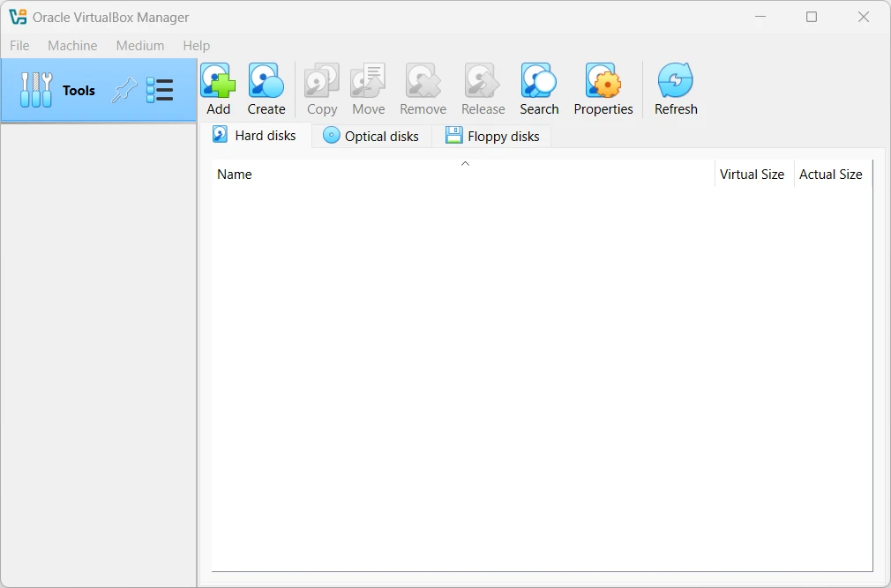Open disk Properties with gear icon
Viewport: 891px width, 588px height.
click(603, 89)
